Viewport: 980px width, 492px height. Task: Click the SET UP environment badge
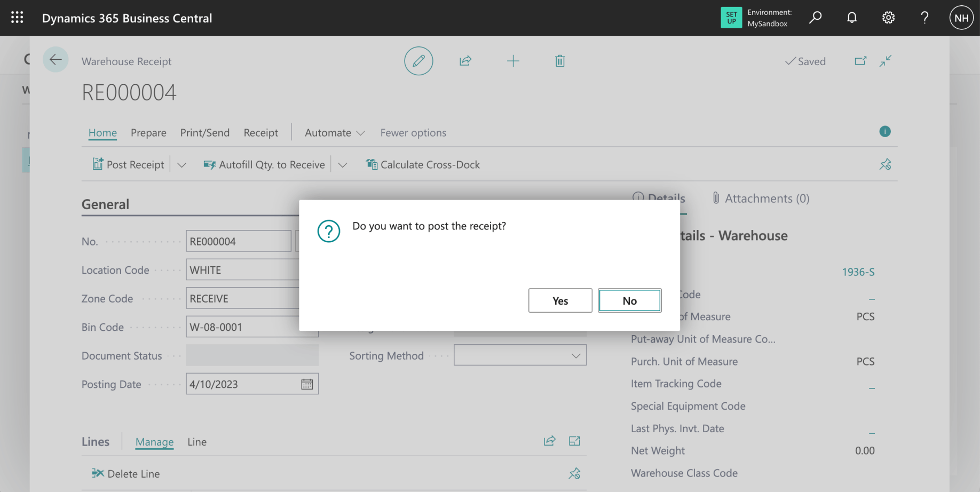click(731, 18)
